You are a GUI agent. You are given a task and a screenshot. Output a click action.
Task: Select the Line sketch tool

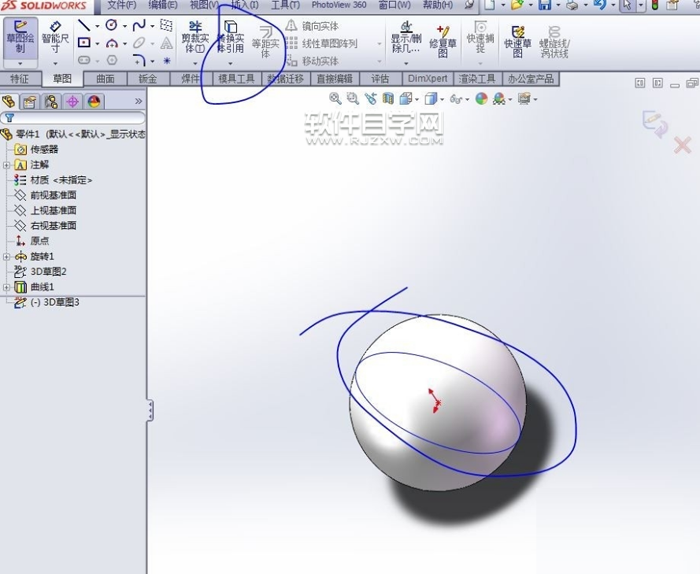(84, 25)
